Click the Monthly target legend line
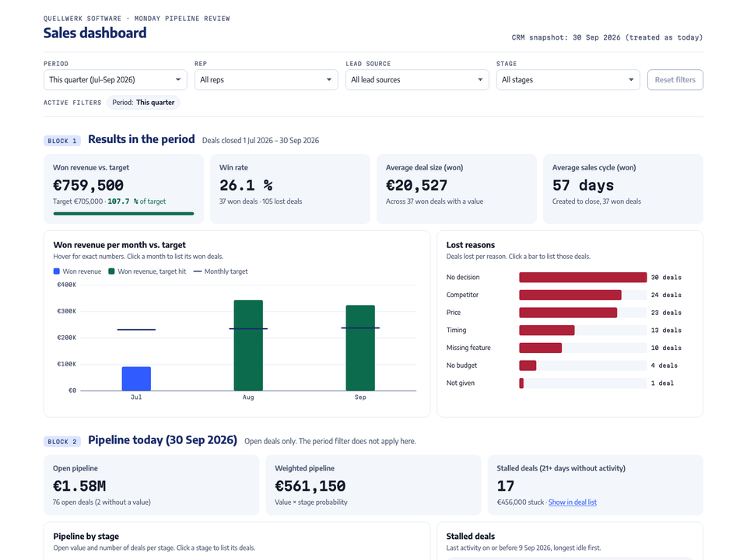The image size is (747, 560). tap(197, 271)
